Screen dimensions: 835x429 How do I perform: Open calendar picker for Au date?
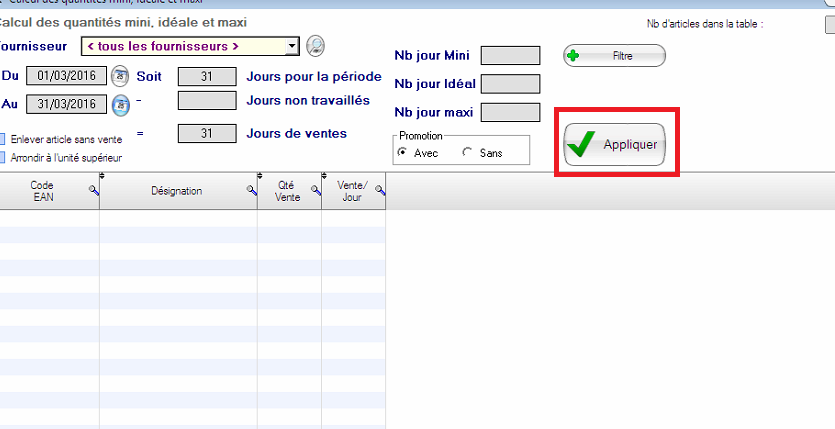[120, 104]
